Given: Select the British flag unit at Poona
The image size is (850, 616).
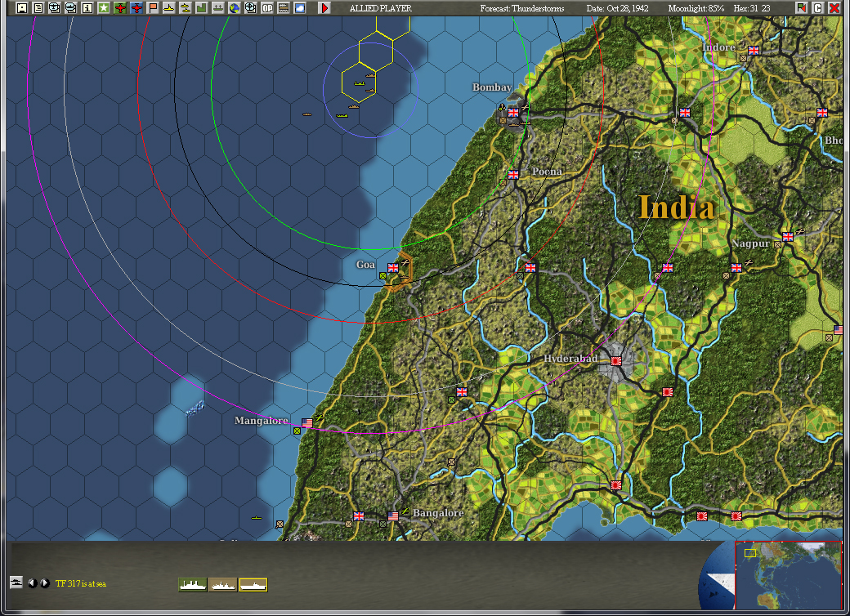Looking at the screenshot, I should point(512,175).
